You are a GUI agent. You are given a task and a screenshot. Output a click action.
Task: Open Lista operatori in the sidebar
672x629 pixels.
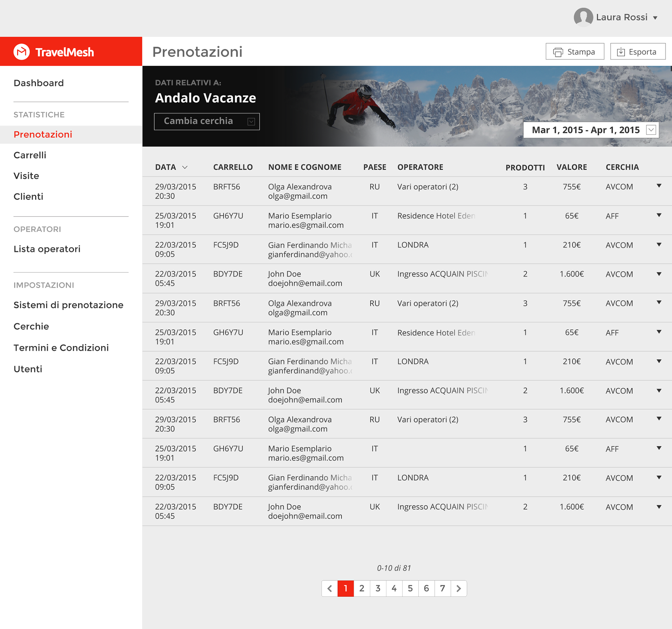coord(47,249)
